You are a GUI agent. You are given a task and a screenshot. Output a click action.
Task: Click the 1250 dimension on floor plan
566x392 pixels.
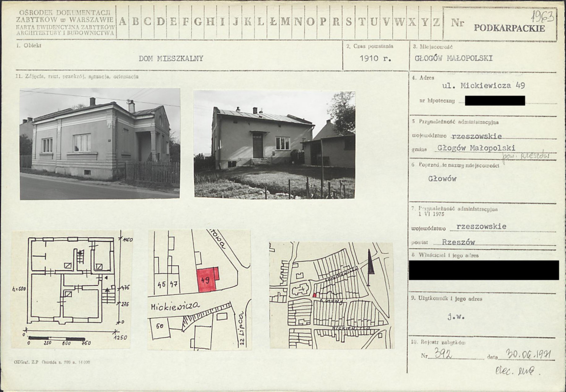pos(120,338)
